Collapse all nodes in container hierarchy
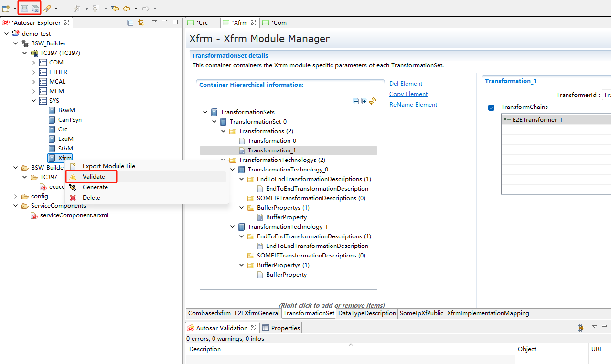Screen dimensions: 611x364 pos(355,101)
